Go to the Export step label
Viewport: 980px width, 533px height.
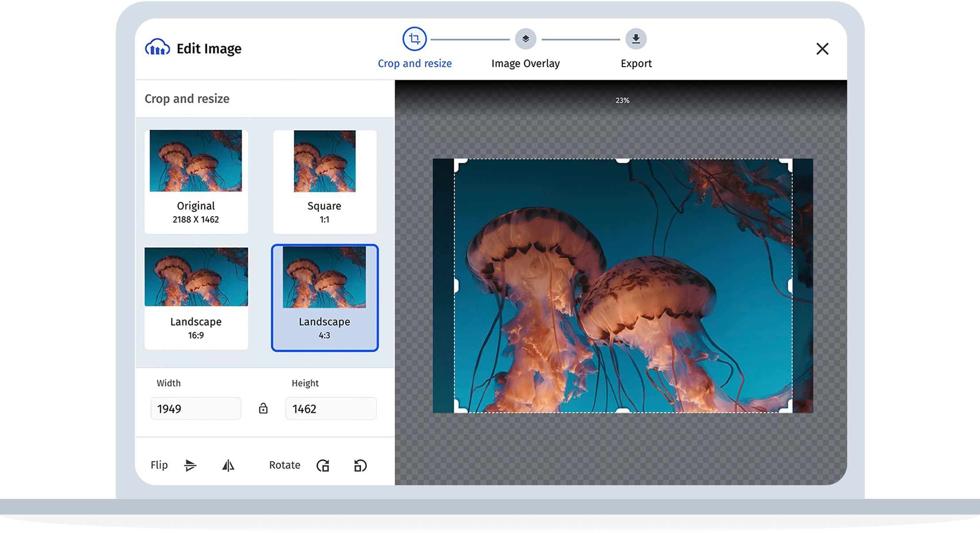point(636,64)
